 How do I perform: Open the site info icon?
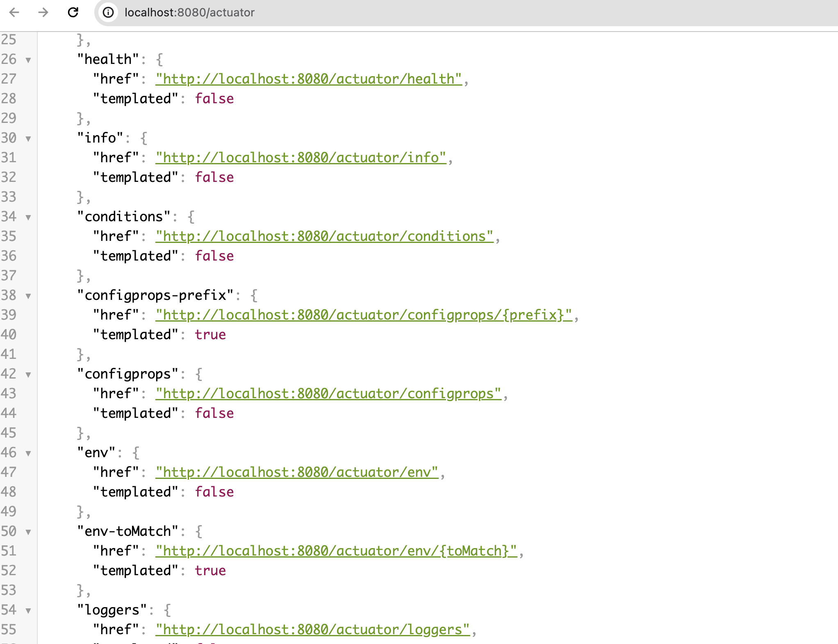[x=108, y=12]
